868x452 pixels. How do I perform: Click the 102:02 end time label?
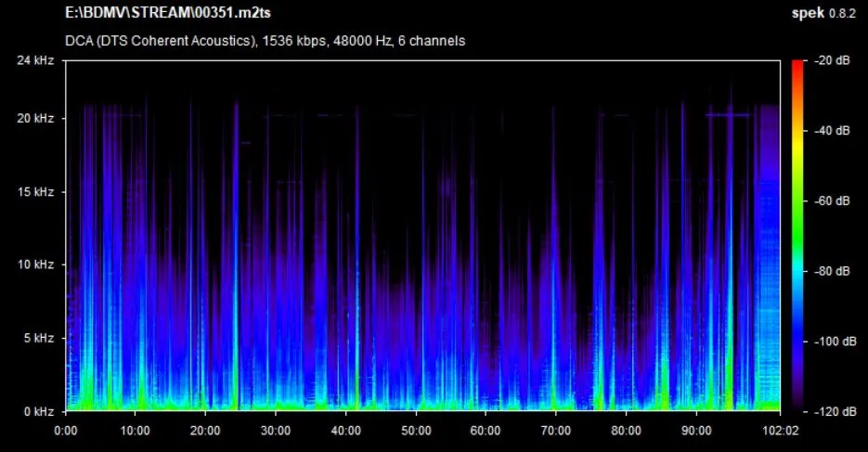click(778, 430)
